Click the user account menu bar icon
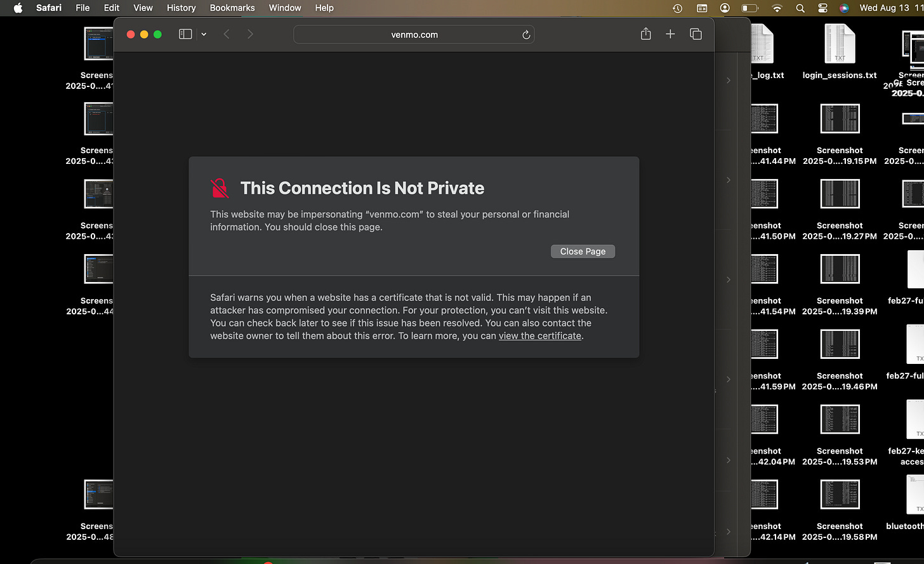The image size is (924, 564). pos(725,8)
